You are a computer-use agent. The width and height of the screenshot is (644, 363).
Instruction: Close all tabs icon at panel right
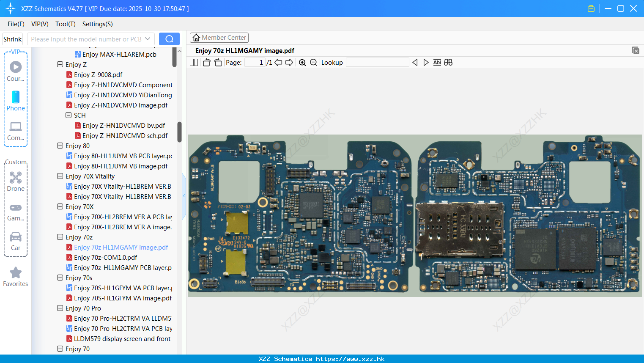pyautogui.click(x=635, y=50)
